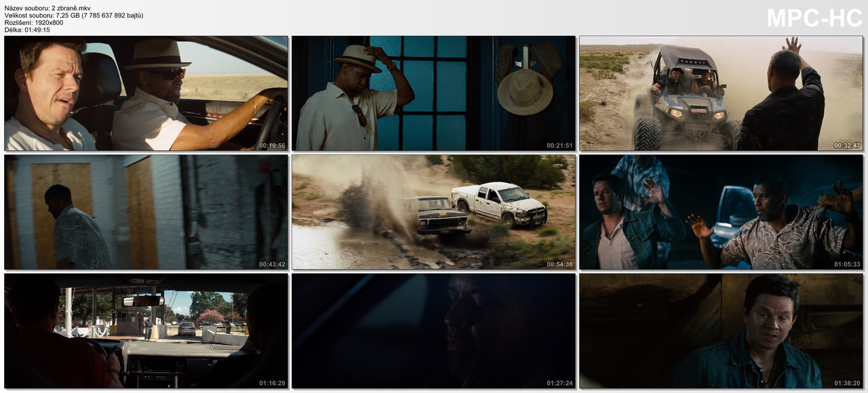Open the thumbnail stamped 00:54:38
The image size is (868, 393).
click(x=434, y=212)
